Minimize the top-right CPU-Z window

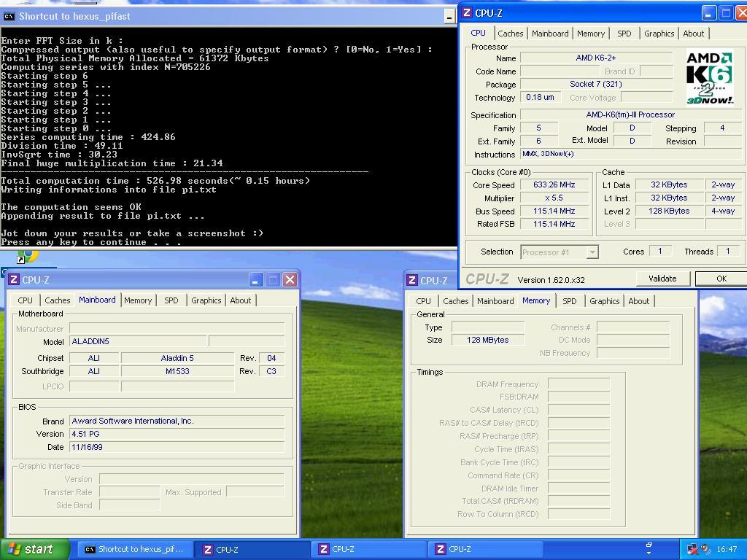pos(708,13)
